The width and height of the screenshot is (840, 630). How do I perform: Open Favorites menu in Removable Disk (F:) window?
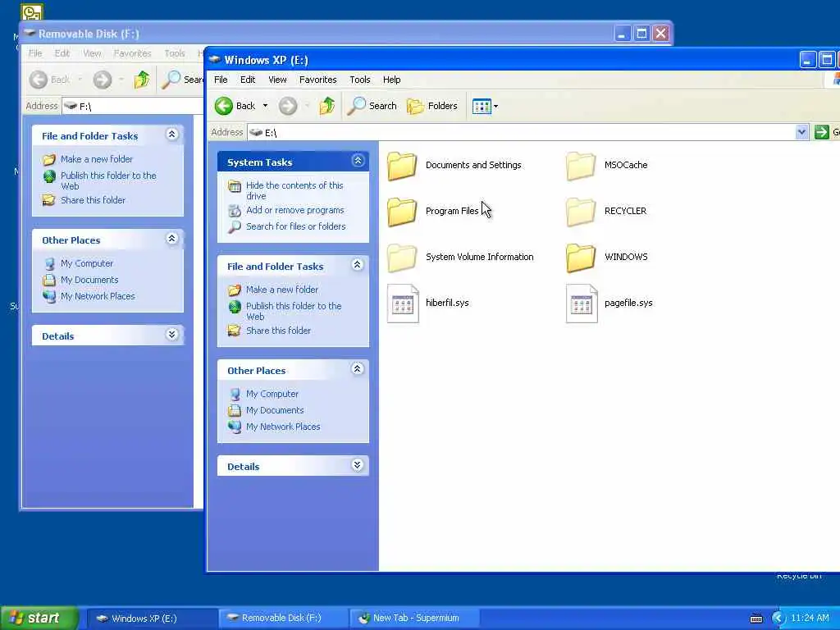(x=132, y=53)
